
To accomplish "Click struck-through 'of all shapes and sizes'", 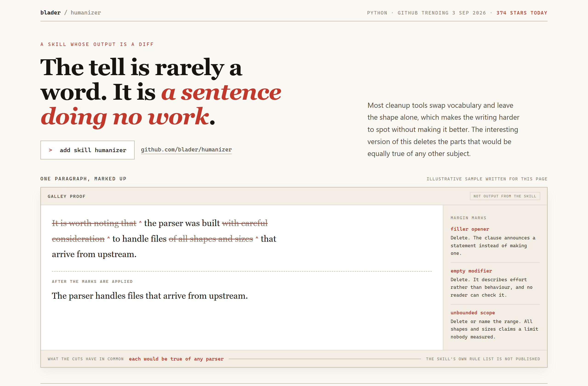I will [211, 239].
